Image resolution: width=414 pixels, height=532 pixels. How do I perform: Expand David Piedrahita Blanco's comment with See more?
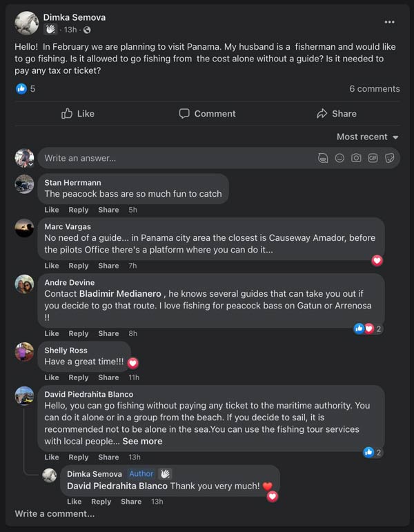coord(142,441)
